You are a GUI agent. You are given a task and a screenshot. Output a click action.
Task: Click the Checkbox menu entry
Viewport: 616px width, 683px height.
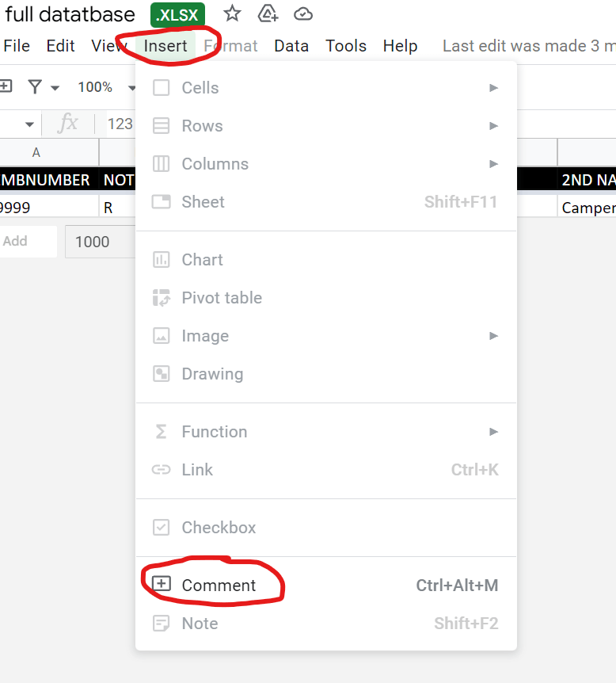point(219,528)
